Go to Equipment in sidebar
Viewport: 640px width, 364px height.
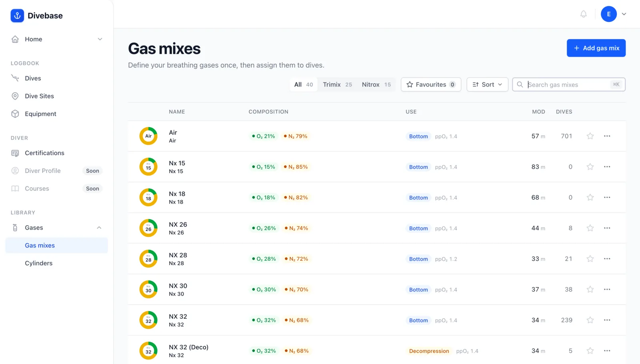40,114
